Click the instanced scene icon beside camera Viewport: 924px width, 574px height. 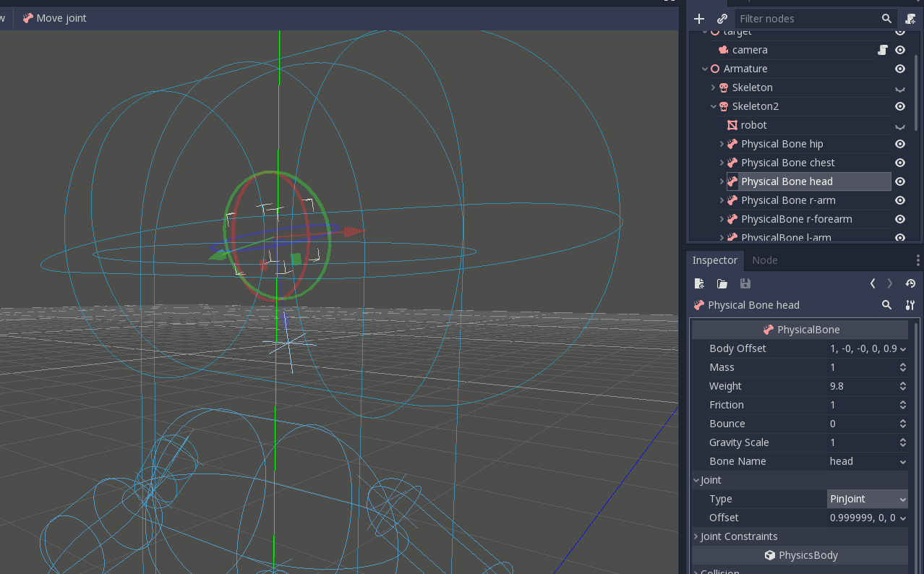[x=883, y=49]
